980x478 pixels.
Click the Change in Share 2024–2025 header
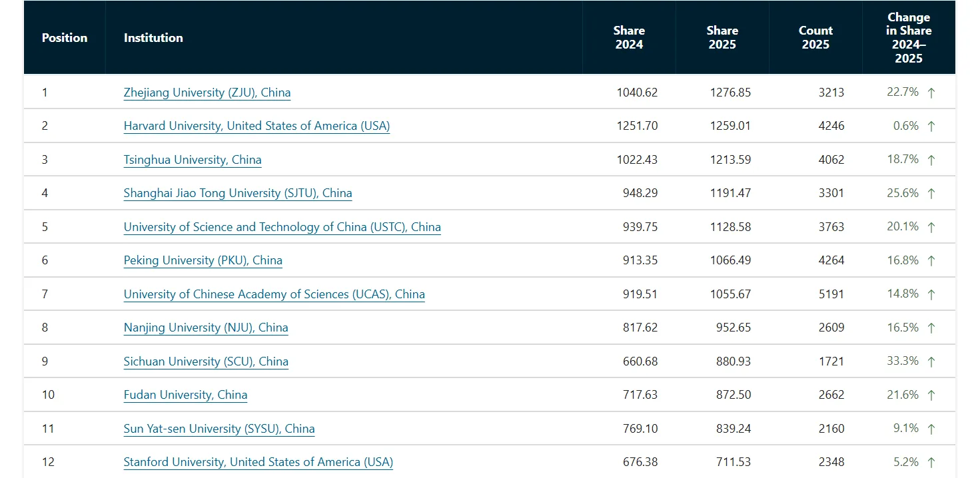pos(909,37)
